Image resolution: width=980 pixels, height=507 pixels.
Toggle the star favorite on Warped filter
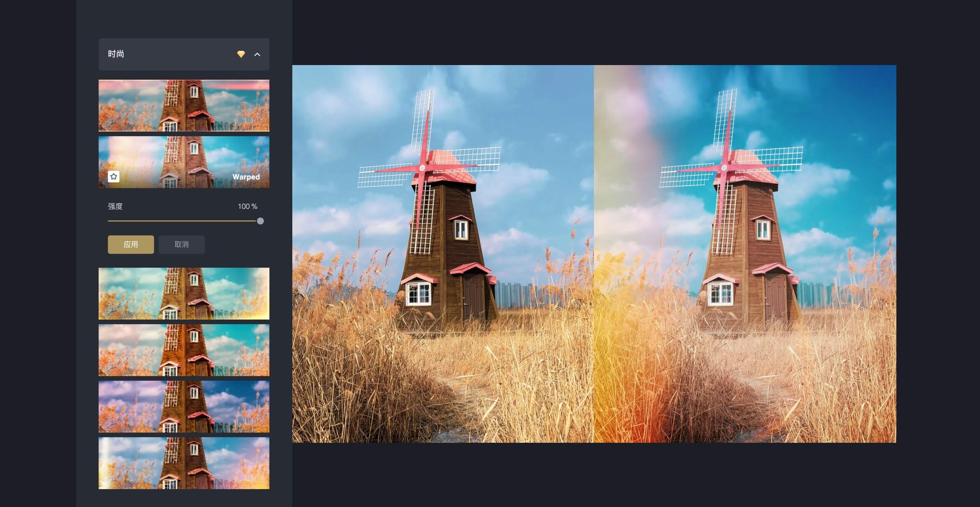(114, 176)
